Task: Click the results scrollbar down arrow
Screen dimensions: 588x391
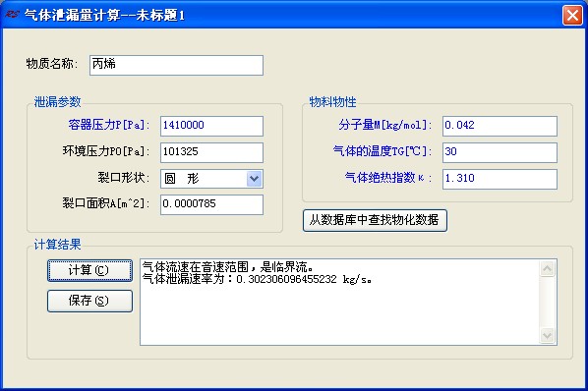Action: point(547,335)
